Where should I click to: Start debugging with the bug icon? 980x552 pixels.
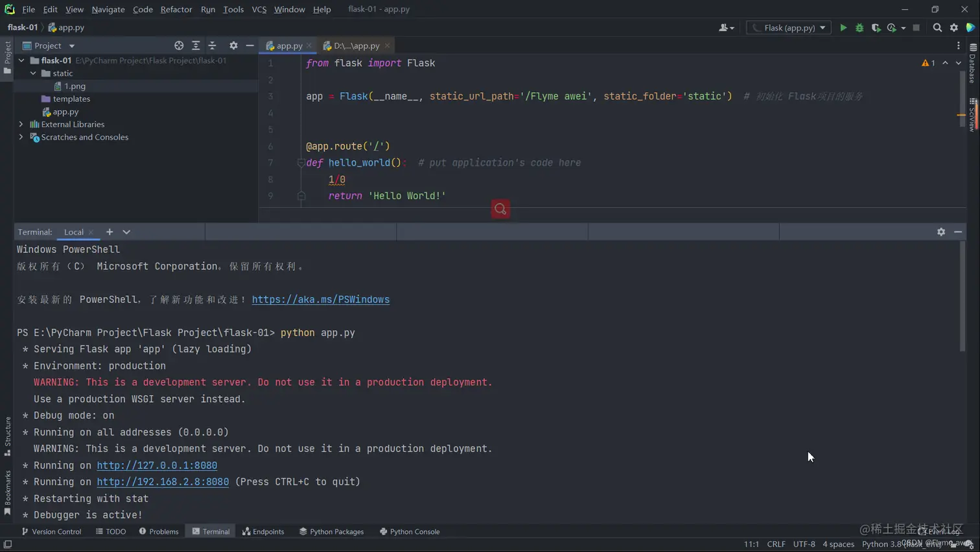pyautogui.click(x=859, y=28)
